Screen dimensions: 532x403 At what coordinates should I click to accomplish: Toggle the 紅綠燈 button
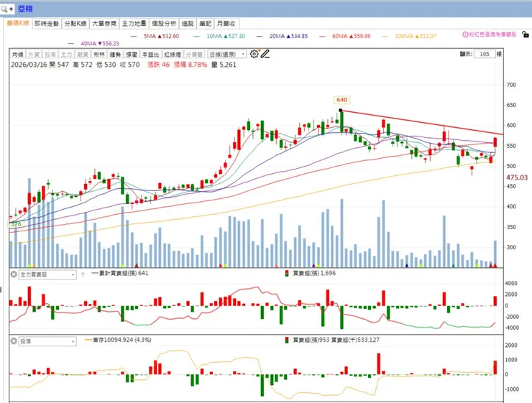[173, 54]
